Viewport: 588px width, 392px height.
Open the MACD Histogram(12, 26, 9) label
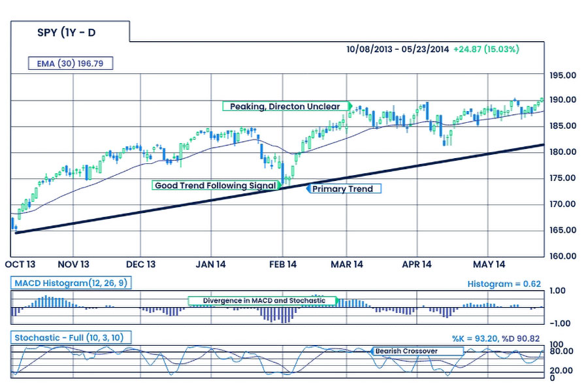coord(71,283)
